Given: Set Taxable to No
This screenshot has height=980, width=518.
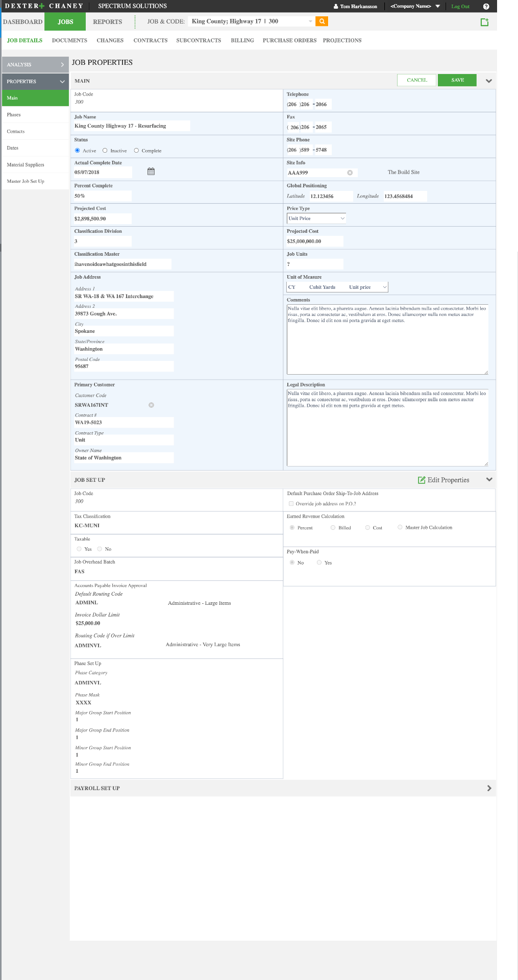Looking at the screenshot, I should [100, 549].
